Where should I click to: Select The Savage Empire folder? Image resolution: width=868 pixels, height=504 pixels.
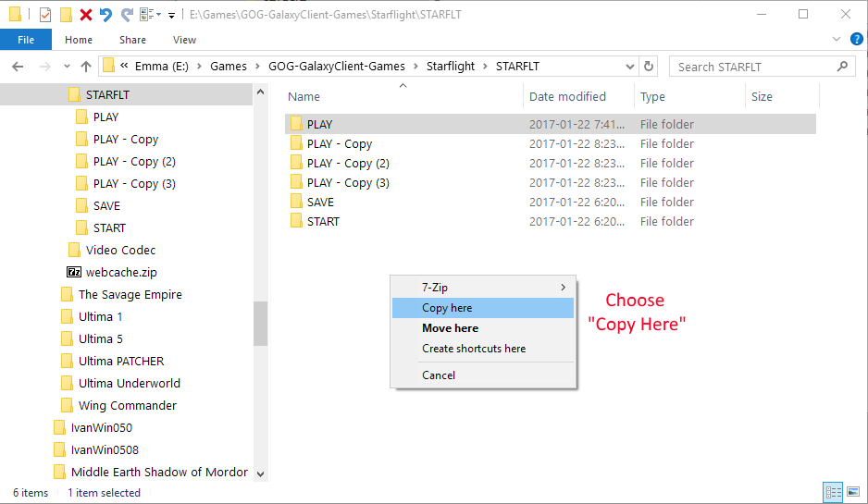click(130, 294)
